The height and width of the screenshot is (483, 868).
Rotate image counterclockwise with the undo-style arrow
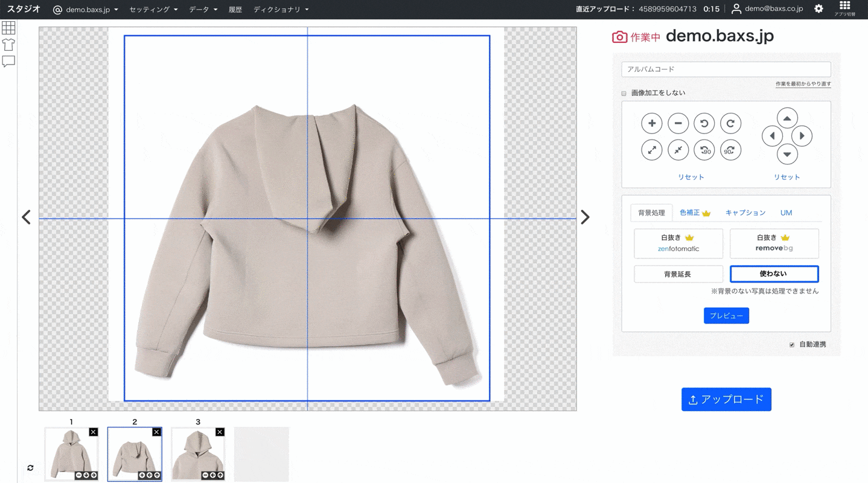(704, 123)
